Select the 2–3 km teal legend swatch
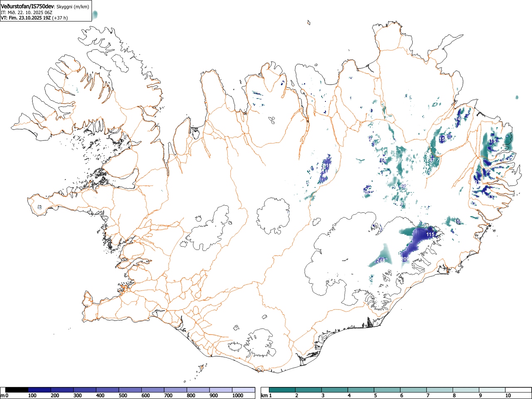532x399 pixels. tap(308, 390)
